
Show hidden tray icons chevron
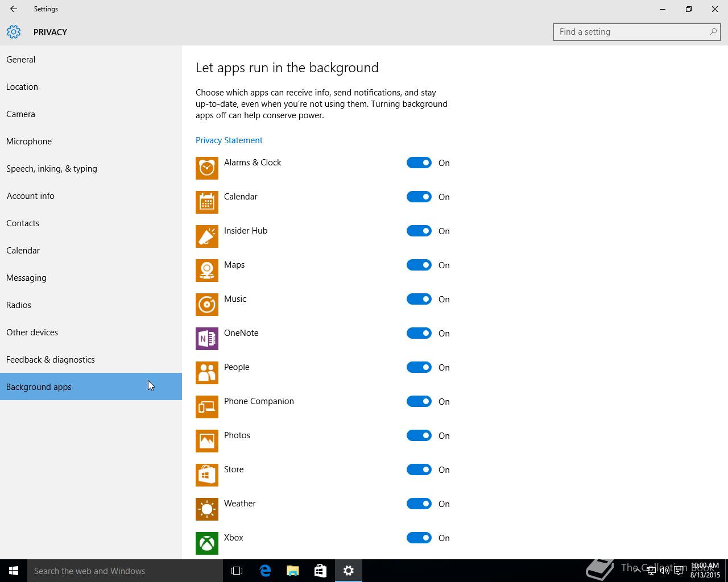point(638,571)
